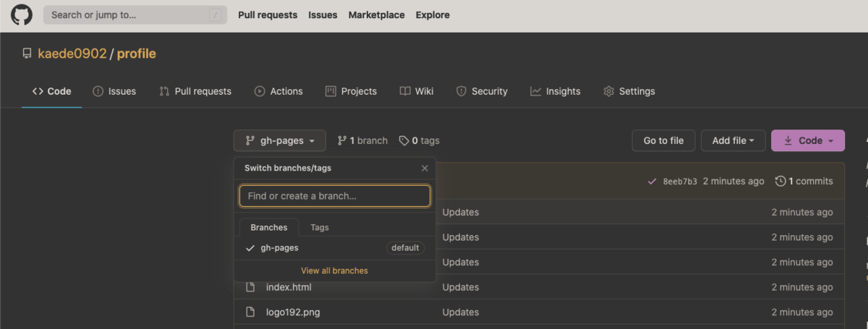Click the repository icon beside kaede0902
Image resolution: width=868 pixels, height=329 pixels.
pyautogui.click(x=27, y=54)
